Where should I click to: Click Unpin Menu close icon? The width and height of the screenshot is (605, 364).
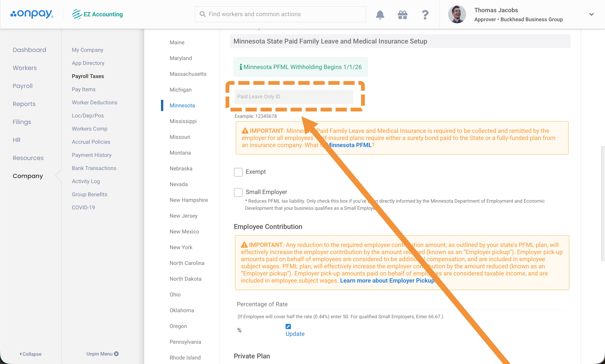pyautogui.click(x=117, y=354)
